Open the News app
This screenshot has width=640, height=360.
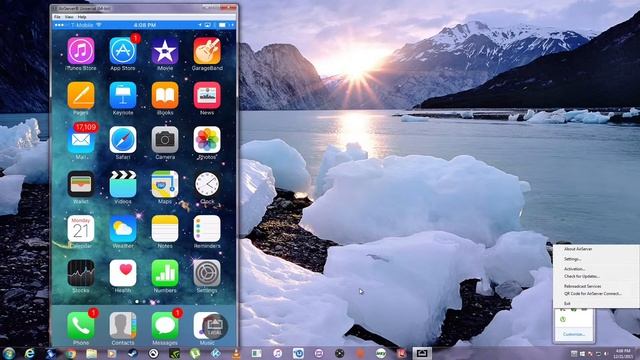tap(207, 96)
